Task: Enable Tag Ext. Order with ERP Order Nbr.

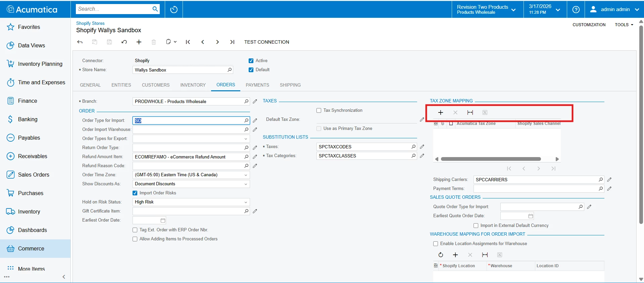Action: click(135, 230)
